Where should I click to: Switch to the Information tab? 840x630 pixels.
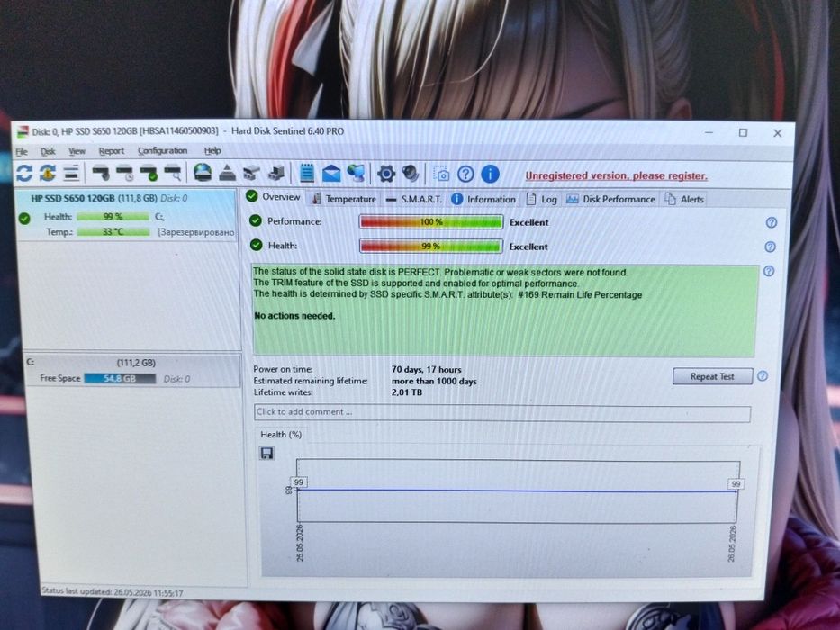[483, 199]
